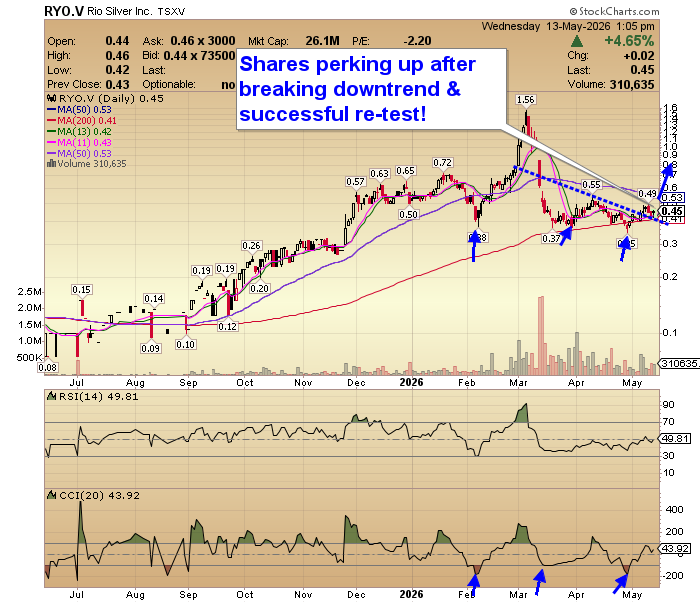This screenshot has height=603, width=700.
Task: Click the 0.12 price low label
Action: pyautogui.click(x=228, y=327)
